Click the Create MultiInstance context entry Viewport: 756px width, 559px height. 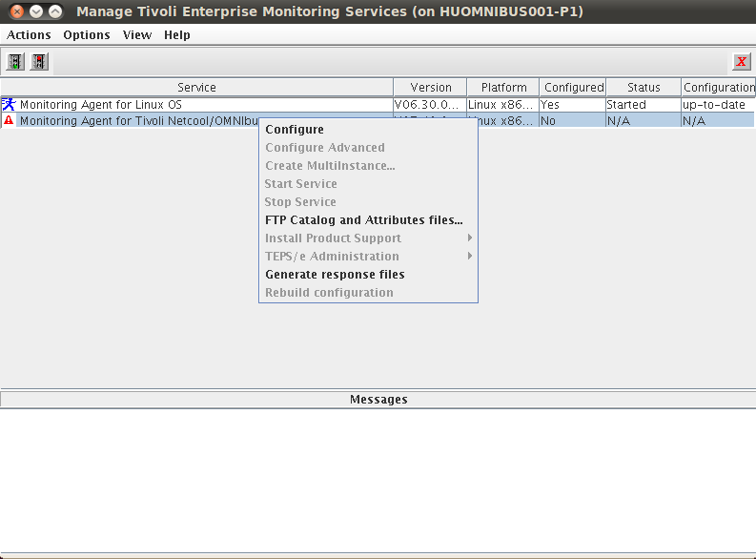coord(368,165)
